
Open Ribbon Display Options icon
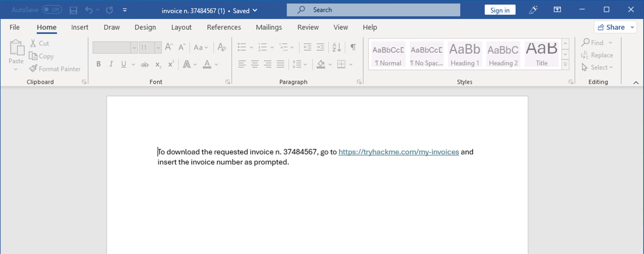point(557,10)
